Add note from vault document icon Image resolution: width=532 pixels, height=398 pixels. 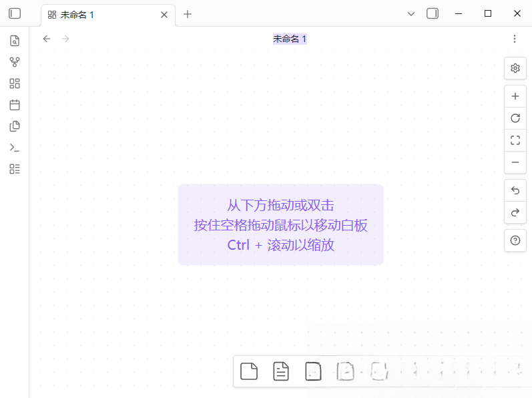(281, 371)
